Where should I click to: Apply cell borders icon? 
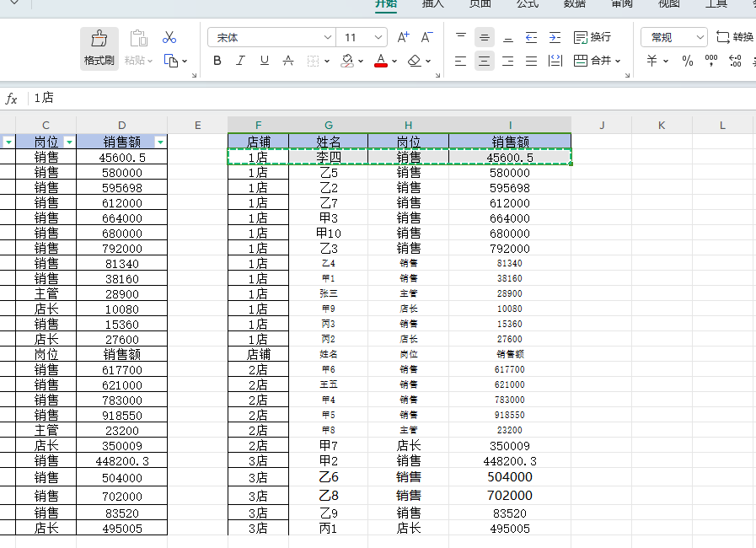pyautogui.click(x=313, y=61)
